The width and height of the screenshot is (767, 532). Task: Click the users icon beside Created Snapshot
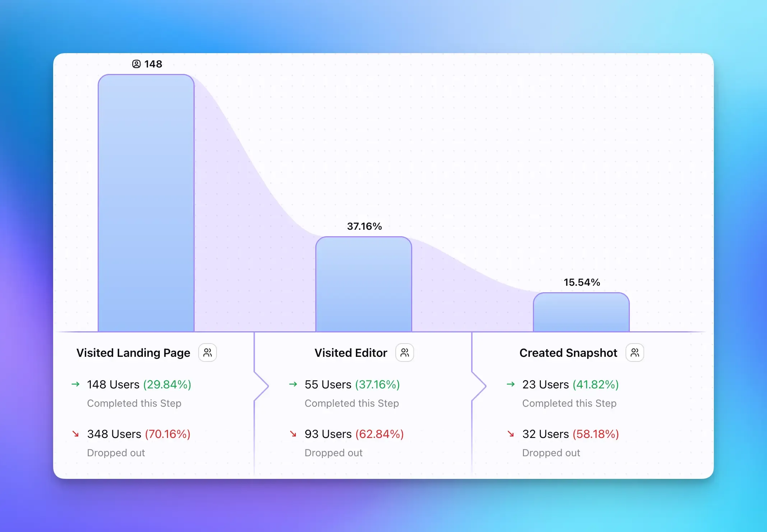tap(635, 353)
